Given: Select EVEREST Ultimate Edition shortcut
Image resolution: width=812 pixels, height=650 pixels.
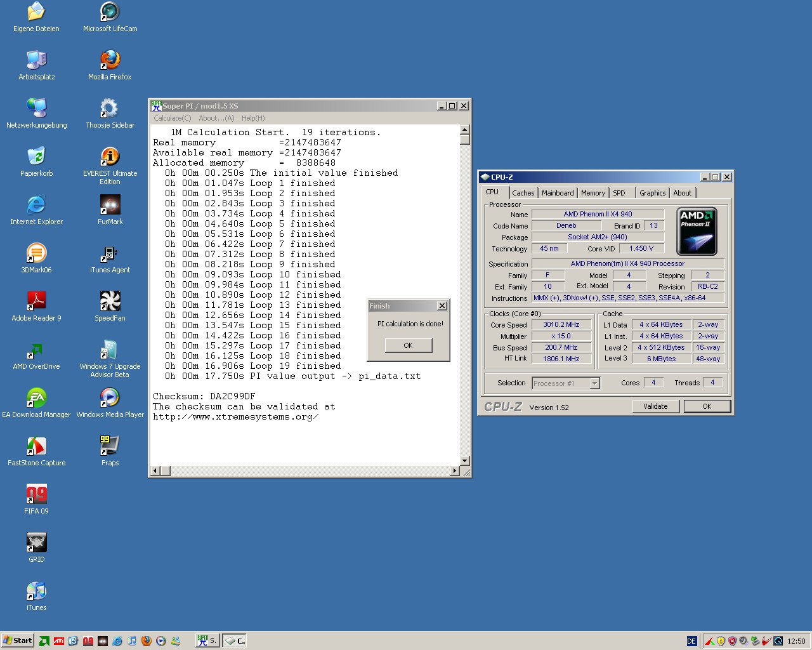Looking at the screenshot, I should coord(110,166).
